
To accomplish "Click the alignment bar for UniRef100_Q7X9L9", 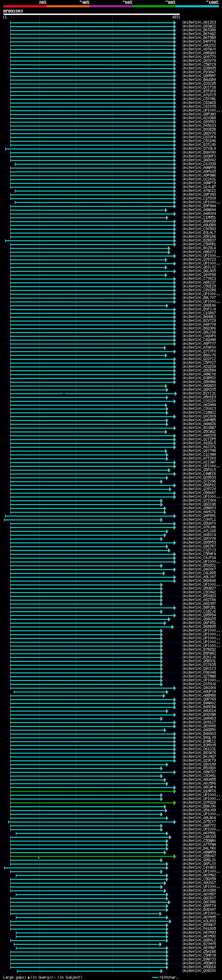I will pos(90,149).
